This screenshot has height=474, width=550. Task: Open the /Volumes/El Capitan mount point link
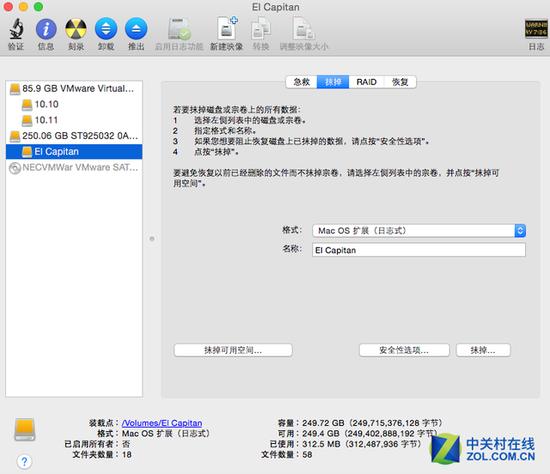(x=162, y=423)
